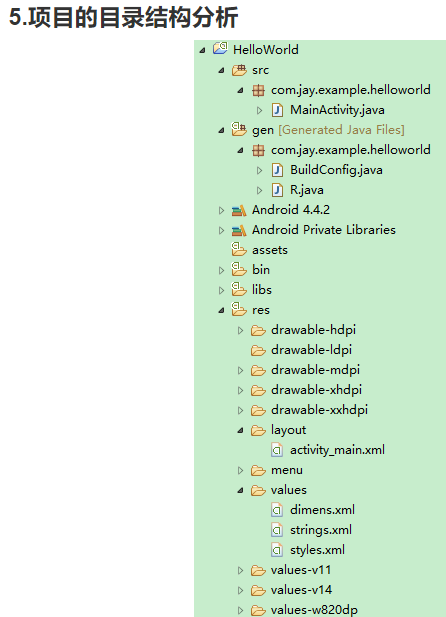Select the styles.xml file entry
This screenshot has height=617, width=446.
pyautogui.click(x=308, y=550)
